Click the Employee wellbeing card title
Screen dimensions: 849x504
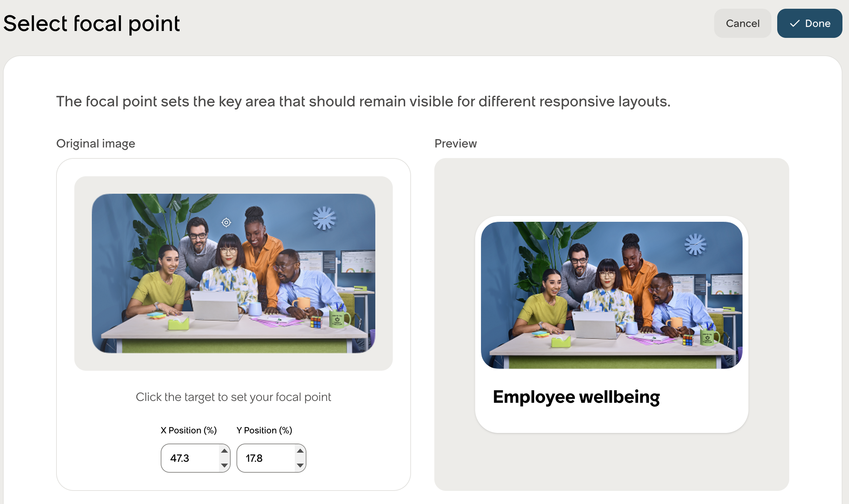point(576,397)
